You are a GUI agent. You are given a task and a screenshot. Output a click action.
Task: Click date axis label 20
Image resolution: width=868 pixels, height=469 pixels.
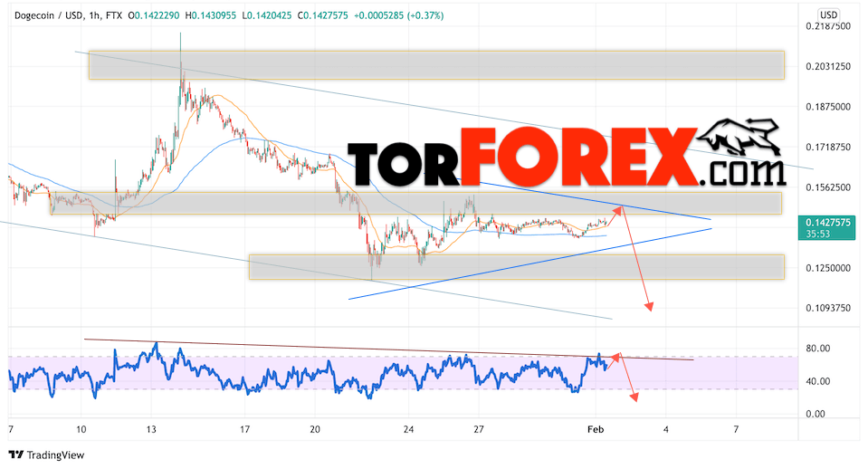coord(315,429)
